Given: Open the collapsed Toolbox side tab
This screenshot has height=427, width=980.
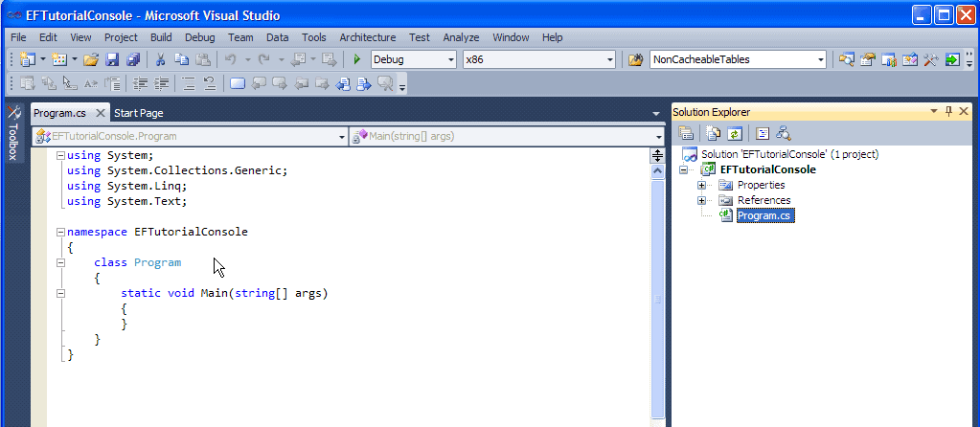Looking at the screenshot, I should coord(13,133).
